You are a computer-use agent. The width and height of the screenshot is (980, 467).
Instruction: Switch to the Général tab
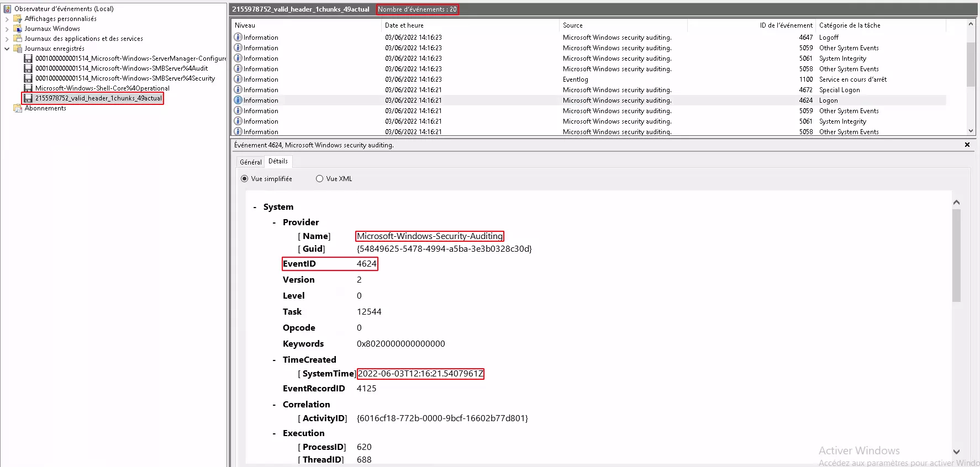(250, 162)
